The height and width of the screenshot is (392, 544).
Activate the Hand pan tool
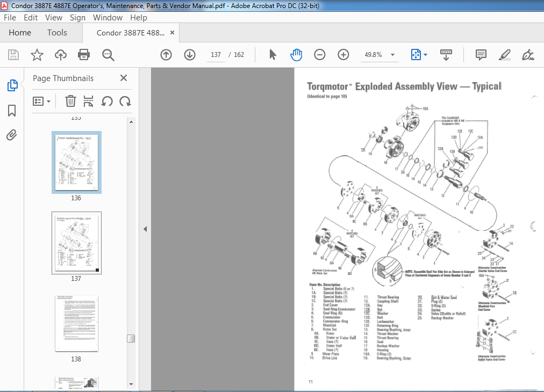point(296,55)
